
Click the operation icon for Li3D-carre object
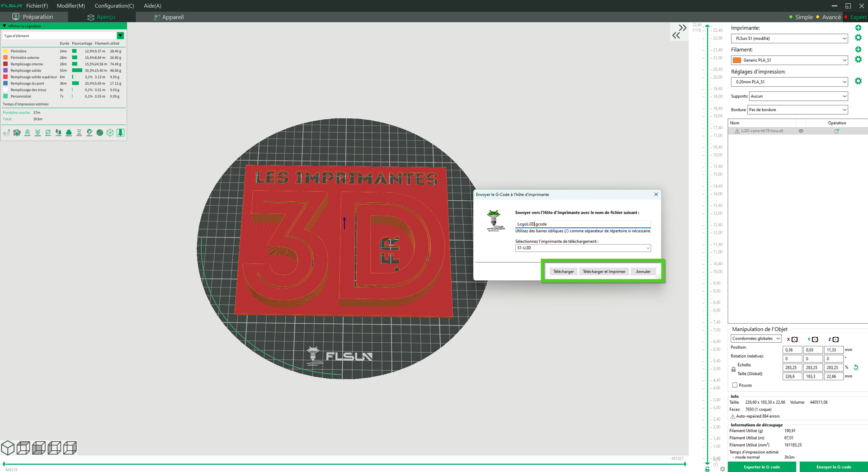coord(837,131)
